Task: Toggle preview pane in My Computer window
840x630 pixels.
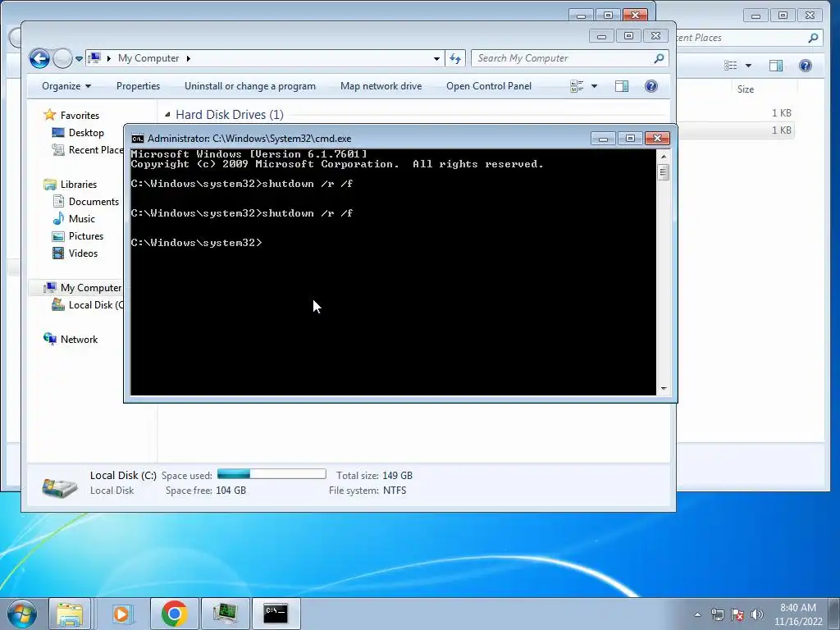Action: 622,86
